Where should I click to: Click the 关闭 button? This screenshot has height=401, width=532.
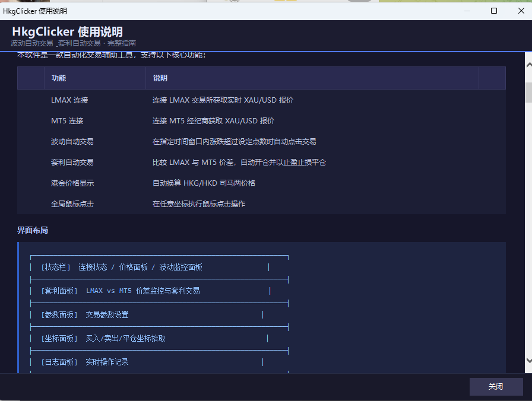click(496, 386)
